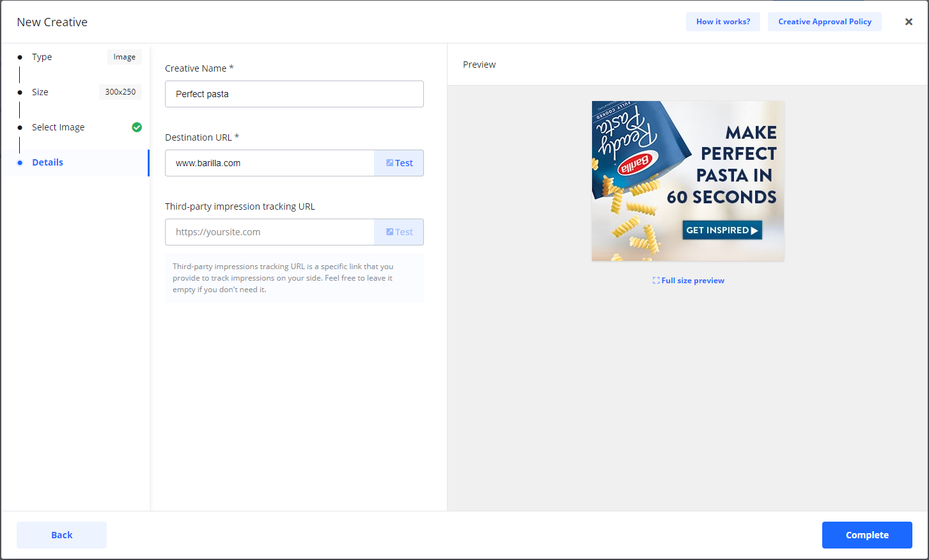Select the Type step in sidebar
The width and height of the screenshot is (929, 560).
(42, 57)
